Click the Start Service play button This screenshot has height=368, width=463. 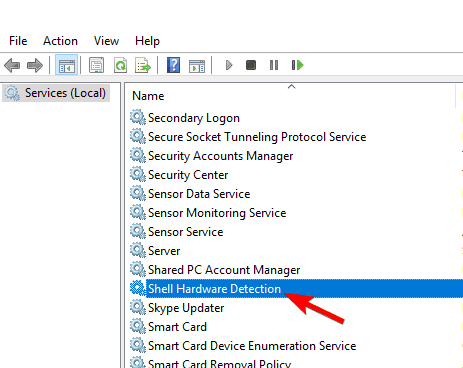(229, 65)
